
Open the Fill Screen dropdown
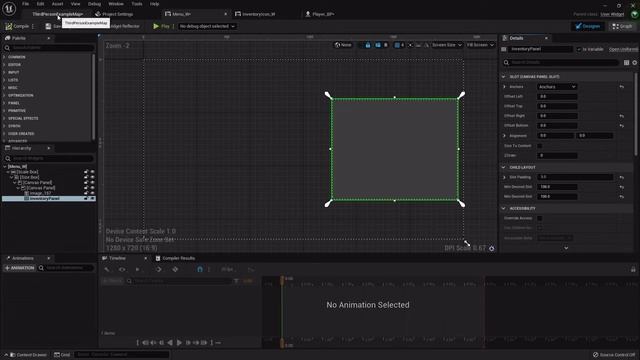point(480,45)
